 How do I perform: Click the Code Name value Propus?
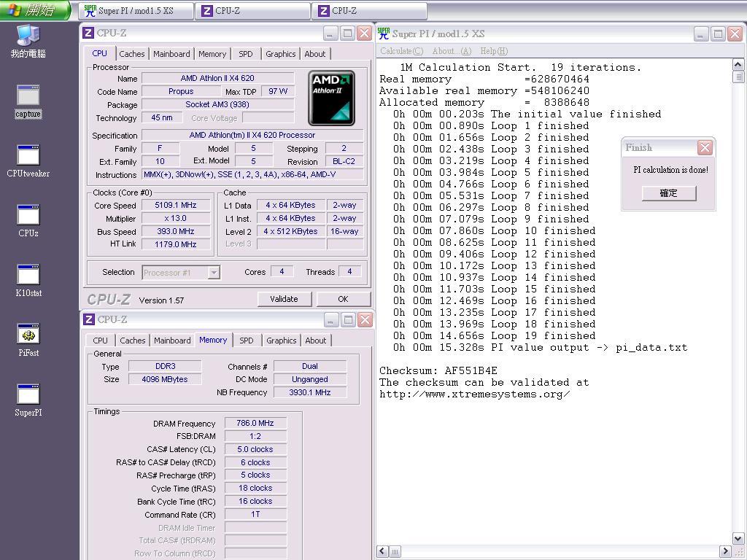[x=181, y=91]
